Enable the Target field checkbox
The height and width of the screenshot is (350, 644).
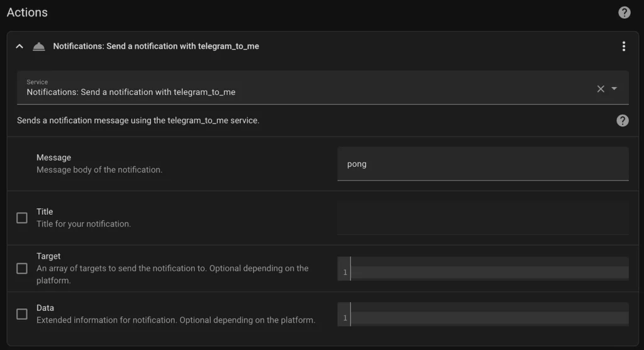pyautogui.click(x=22, y=268)
